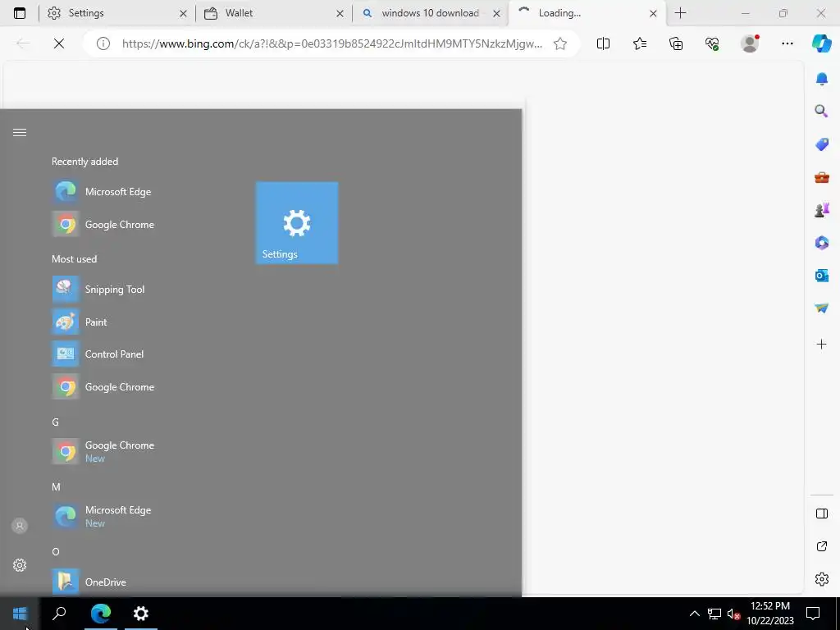Click the bing.com address bar URL
Screen dimensions: 840x630
tap(331, 43)
